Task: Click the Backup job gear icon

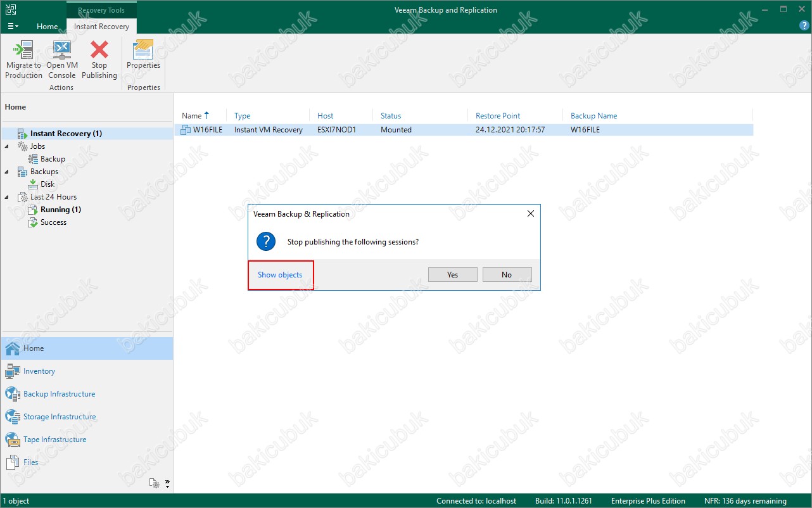Action: click(x=33, y=159)
